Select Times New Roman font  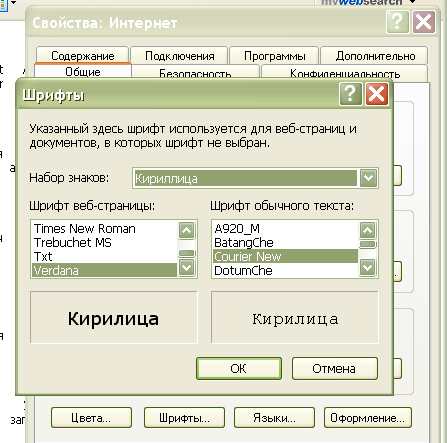click(85, 229)
